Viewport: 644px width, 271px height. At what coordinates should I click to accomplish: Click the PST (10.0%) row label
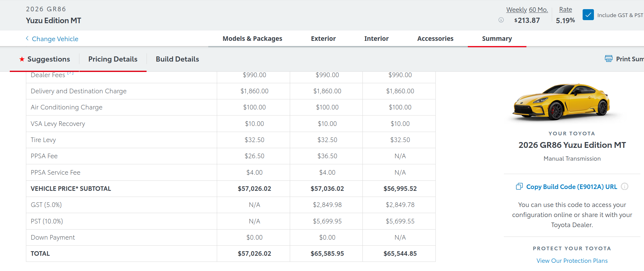(x=47, y=221)
